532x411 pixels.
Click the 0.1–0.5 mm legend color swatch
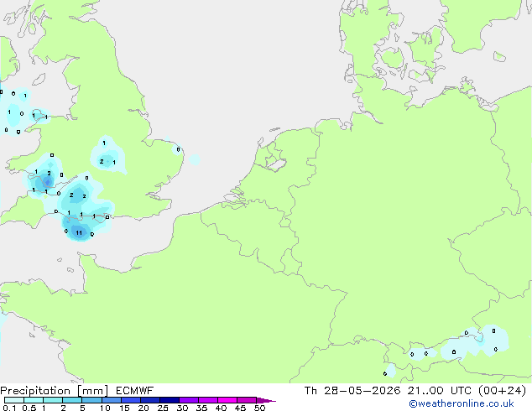14,400
